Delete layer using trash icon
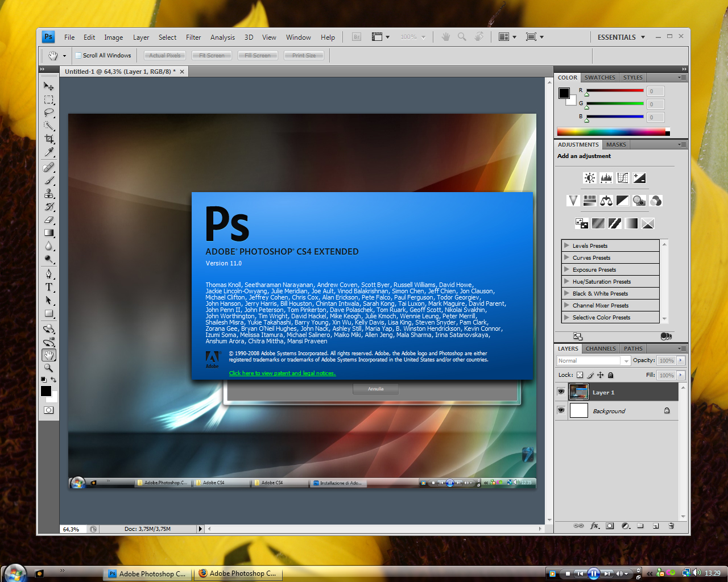728x582 pixels. tap(671, 526)
